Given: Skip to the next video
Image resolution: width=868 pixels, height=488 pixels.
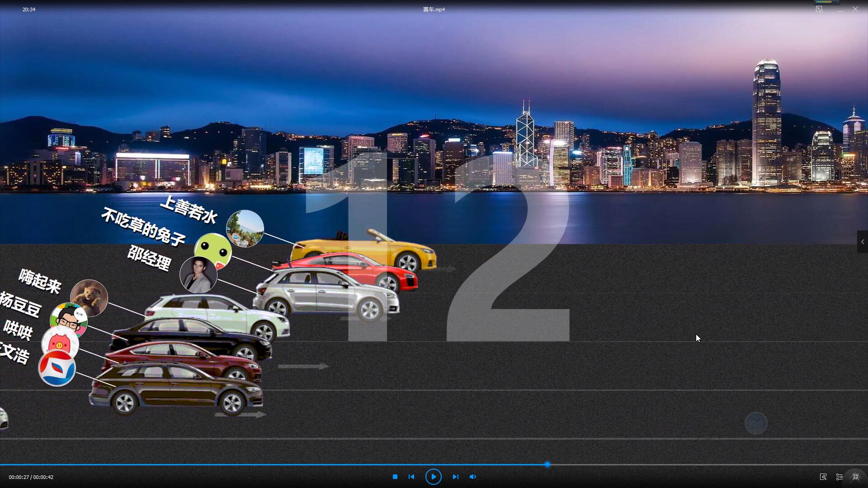Looking at the screenshot, I should coord(455,477).
